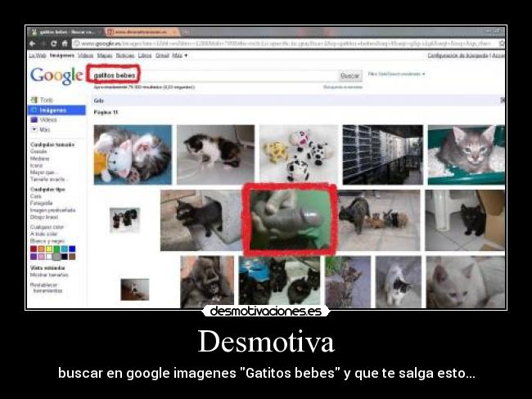The height and width of the screenshot is (399, 532).
Task: Pick the pink color swatch
Action: pyautogui.click(x=41, y=257)
